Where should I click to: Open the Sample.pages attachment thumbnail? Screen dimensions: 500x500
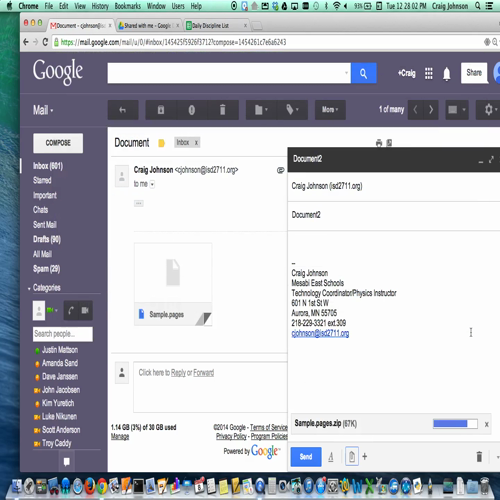(x=173, y=284)
